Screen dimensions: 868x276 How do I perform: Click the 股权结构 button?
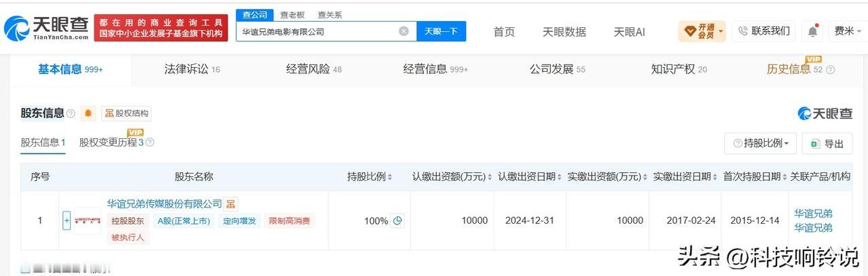[x=127, y=113]
